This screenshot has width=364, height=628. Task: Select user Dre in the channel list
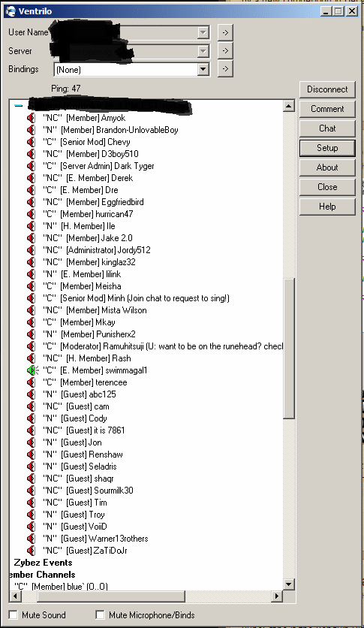coord(80,190)
